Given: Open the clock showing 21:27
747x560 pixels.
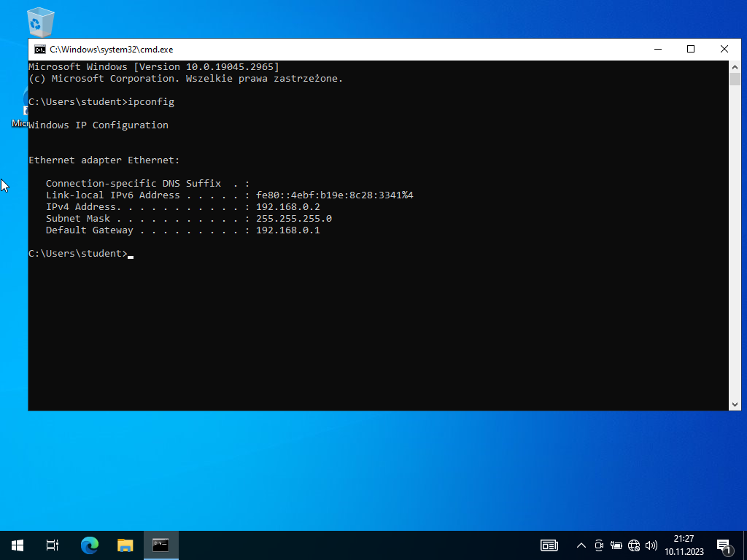Looking at the screenshot, I should point(684,545).
